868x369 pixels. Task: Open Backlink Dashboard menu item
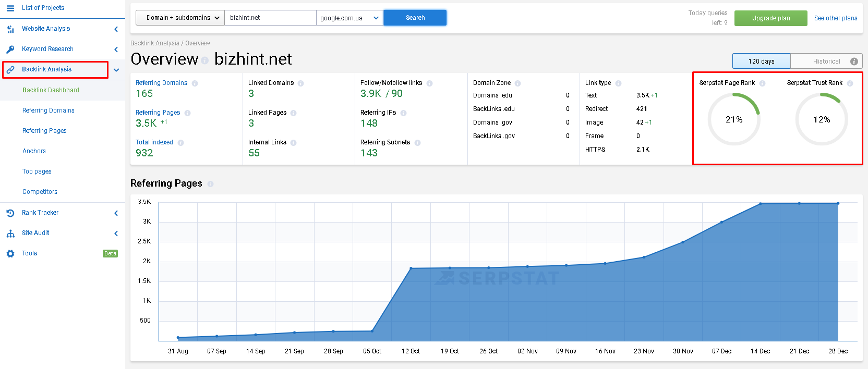pyautogui.click(x=51, y=90)
